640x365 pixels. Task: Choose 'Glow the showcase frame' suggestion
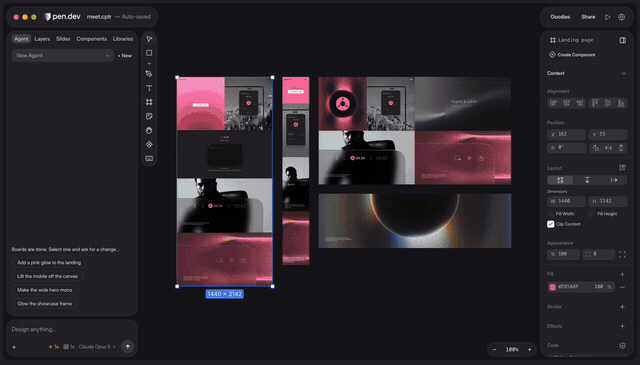tap(44, 304)
